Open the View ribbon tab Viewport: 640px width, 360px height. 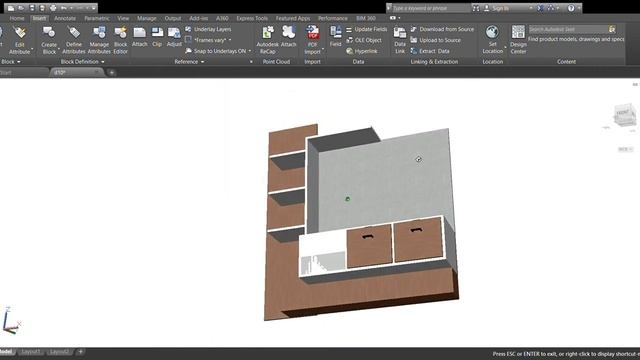point(123,18)
